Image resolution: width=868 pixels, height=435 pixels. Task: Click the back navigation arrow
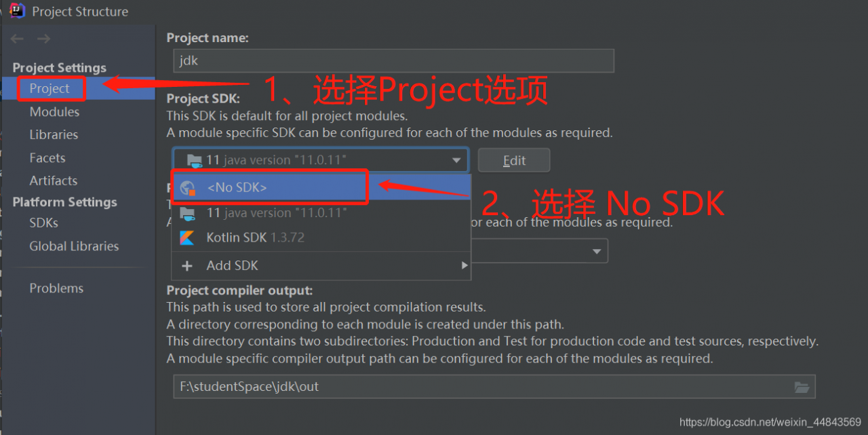(x=17, y=39)
